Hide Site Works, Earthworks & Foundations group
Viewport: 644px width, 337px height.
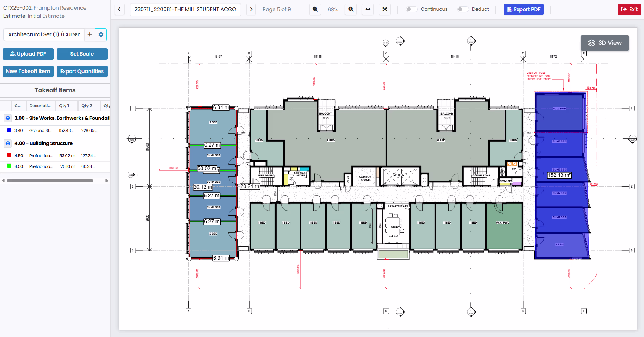click(8, 118)
